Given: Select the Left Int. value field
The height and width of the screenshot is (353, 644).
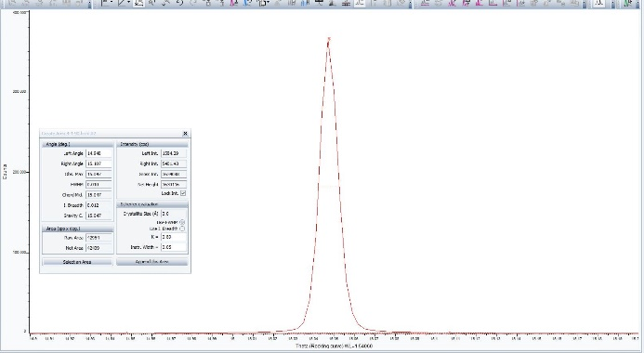Looking at the screenshot, I should [x=174, y=153].
